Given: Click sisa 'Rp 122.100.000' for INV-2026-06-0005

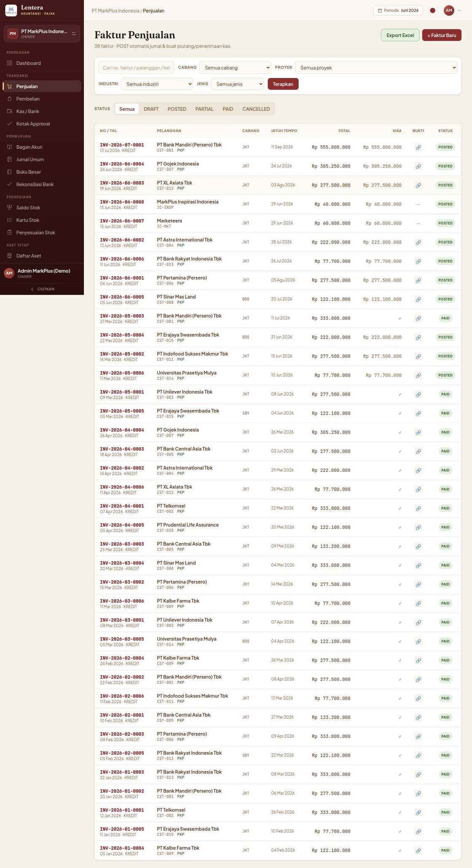Looking at the screenshot, I should coord(382,300).
